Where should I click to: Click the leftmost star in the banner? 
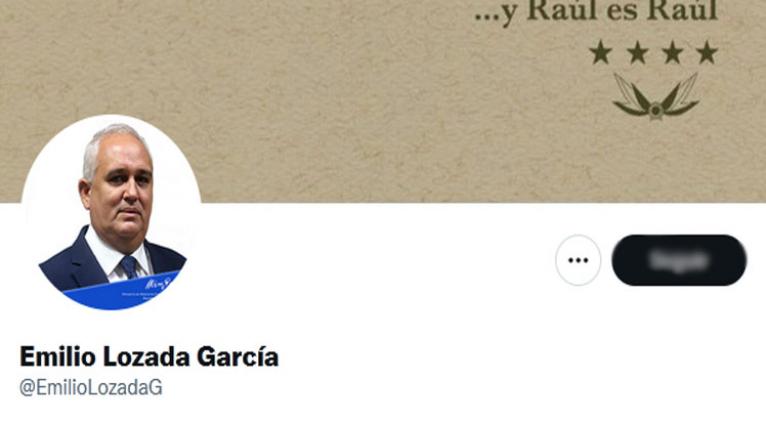tap(601, 53)
